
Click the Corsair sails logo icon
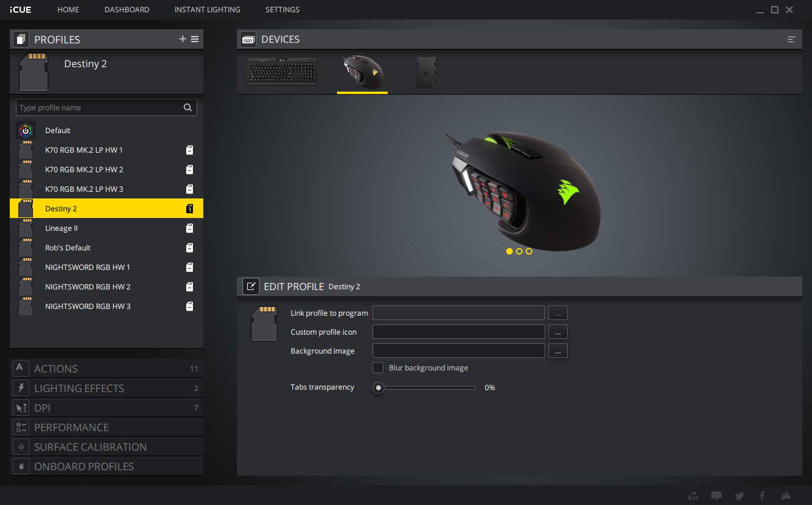(x=786, y=496)
